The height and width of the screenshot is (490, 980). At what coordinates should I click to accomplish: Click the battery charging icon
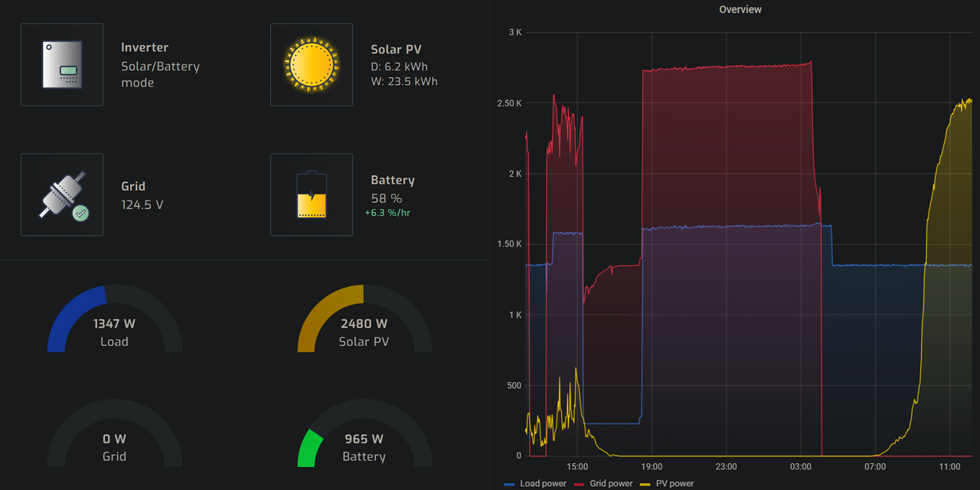312,194
